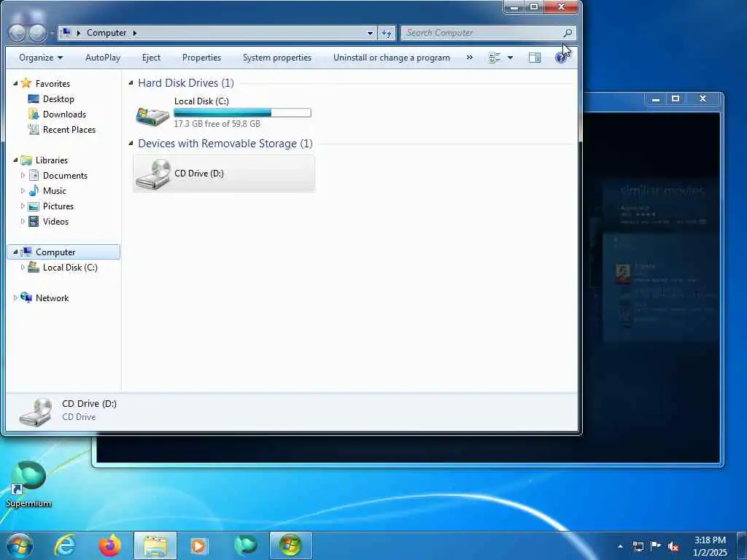Select the Libraries folder icon
This screenshot has height=560, width=747.
[26, 160]
